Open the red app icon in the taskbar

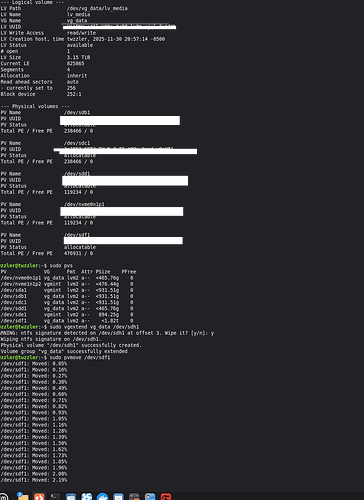coord(166,496)
